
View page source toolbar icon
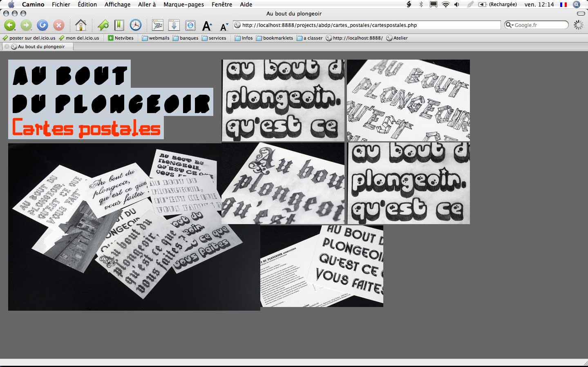coord(158,25)
